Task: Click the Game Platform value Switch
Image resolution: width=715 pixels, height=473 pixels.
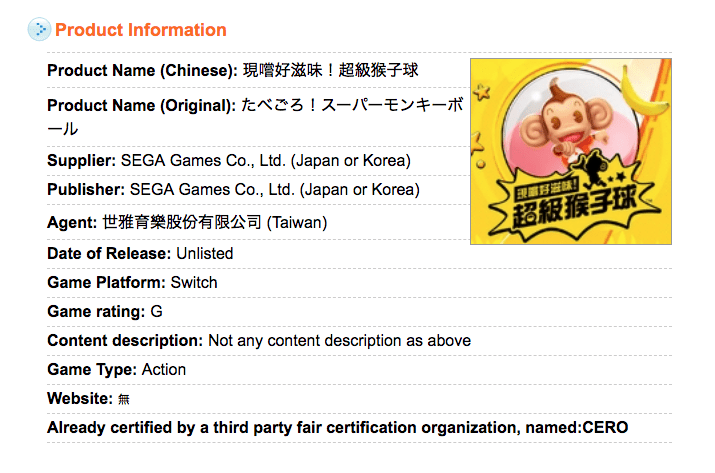Action: (x=194, y=282)
